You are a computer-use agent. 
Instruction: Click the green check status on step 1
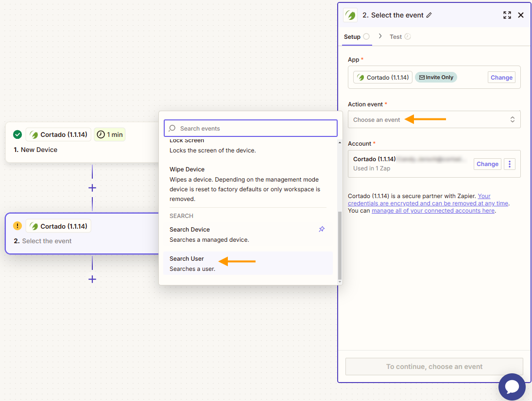point(17,134)
